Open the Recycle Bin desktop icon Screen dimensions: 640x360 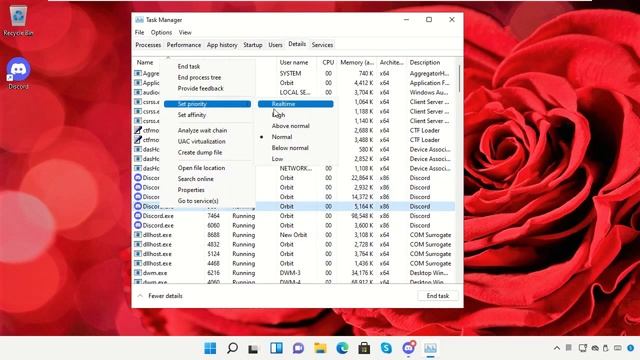coord(18,20)
